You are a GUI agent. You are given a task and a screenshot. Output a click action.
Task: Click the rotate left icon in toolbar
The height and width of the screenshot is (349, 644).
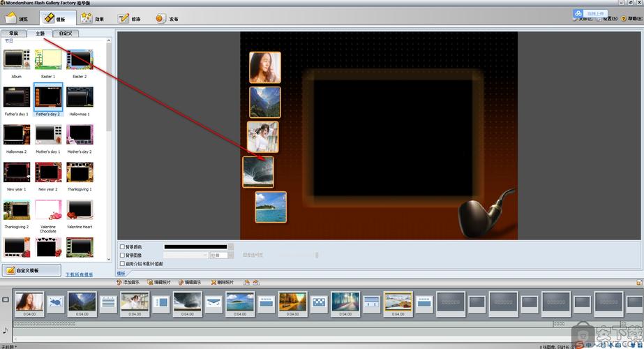tap(246, 283)
